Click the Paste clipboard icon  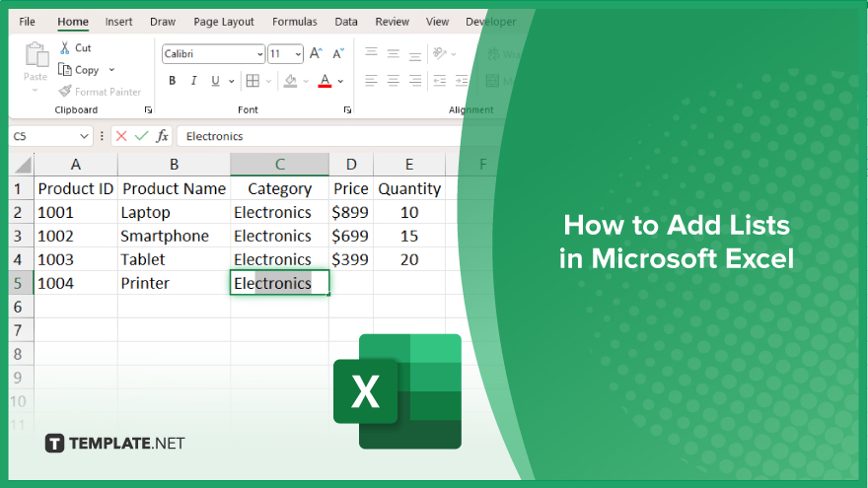[36, 55]
